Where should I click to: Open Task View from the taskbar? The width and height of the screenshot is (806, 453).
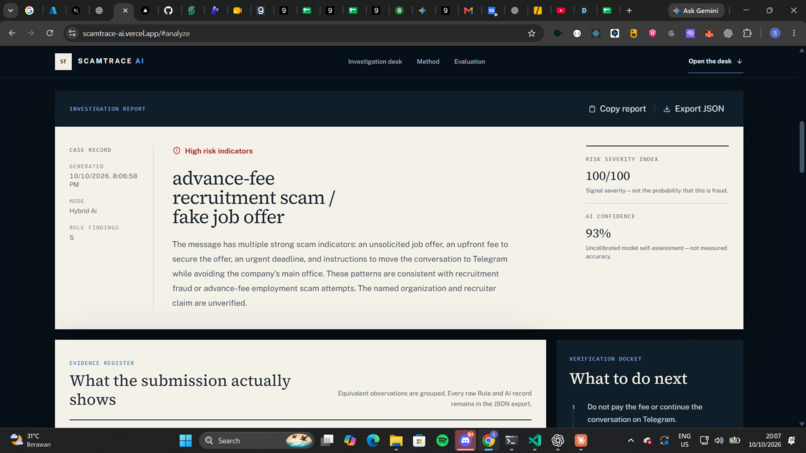[x=327, y=441]
